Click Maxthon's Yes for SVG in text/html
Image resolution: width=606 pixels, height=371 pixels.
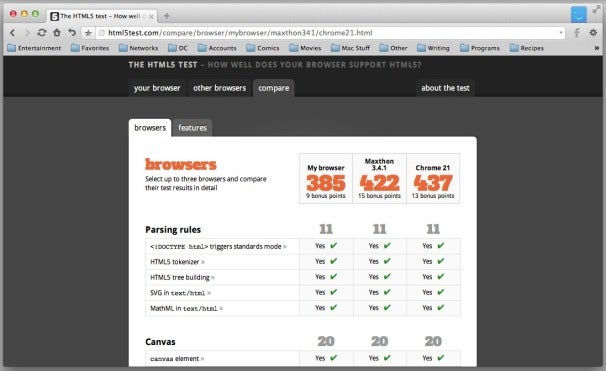[x=379, y=293]
